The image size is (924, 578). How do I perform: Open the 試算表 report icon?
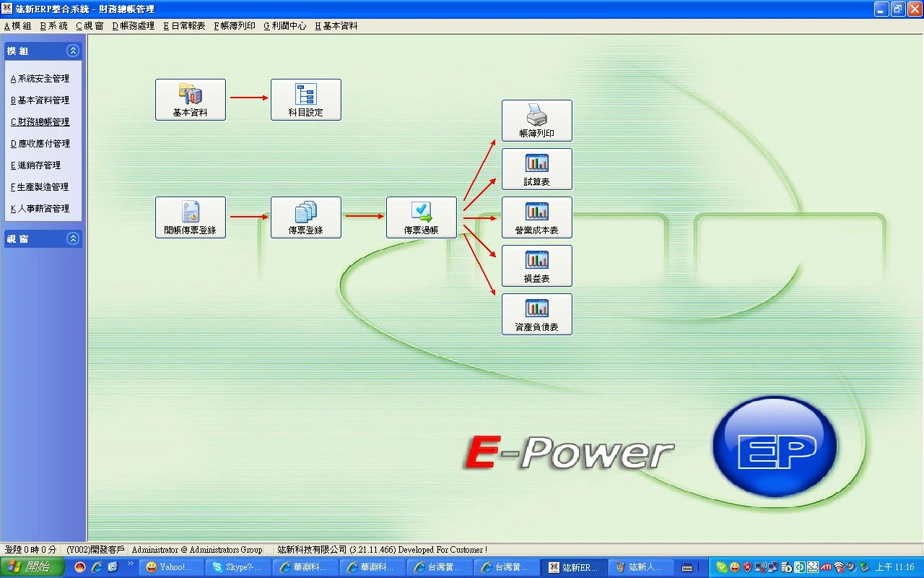click(537, 169)
